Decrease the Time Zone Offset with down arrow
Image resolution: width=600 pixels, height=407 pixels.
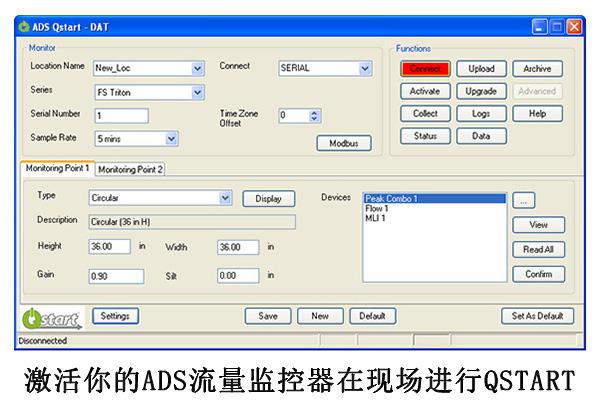[314, 119]
